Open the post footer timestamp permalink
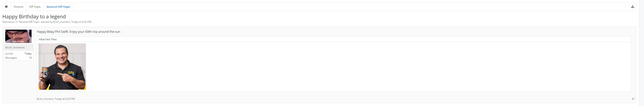 (x=65, y=99)
